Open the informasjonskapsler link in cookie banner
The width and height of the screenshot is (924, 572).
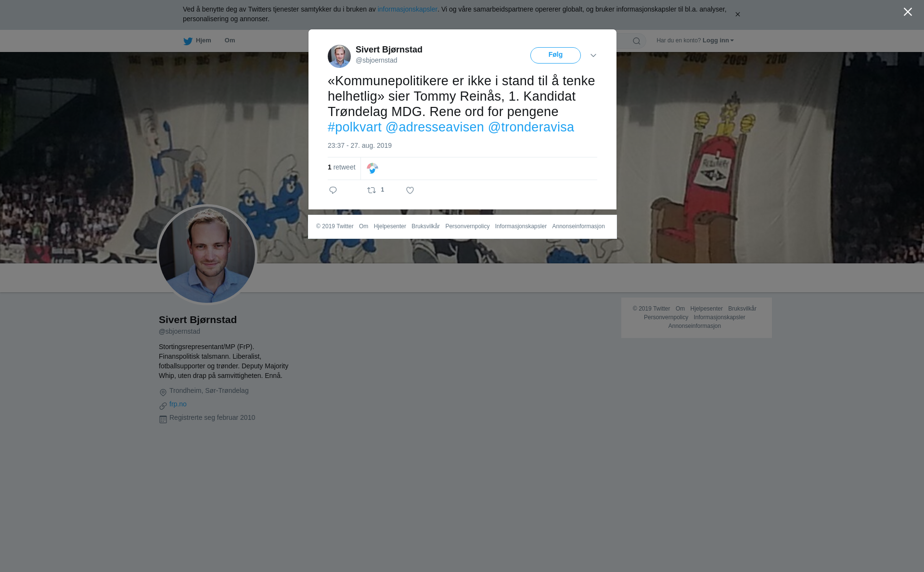(407, 9)
